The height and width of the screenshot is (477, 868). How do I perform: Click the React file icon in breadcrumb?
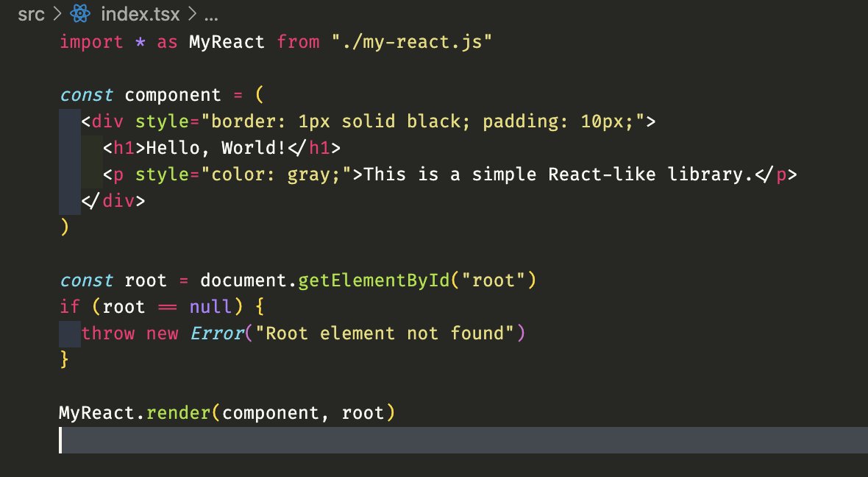click(80, 14)
